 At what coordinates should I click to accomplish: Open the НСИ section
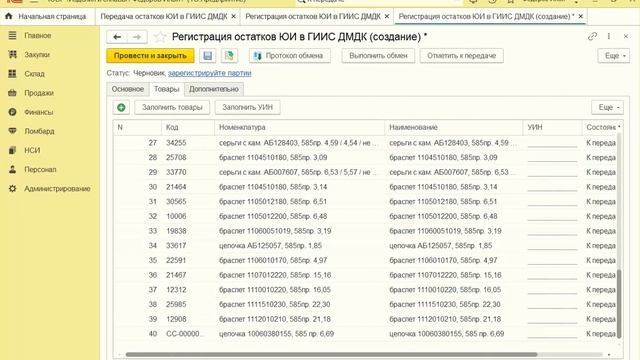[x=32, y=150]
